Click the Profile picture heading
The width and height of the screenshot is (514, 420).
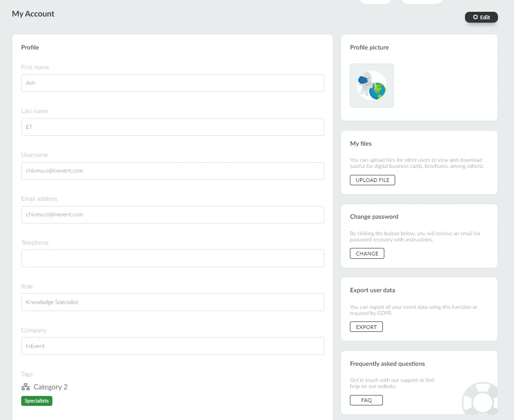tap(369, 48)
